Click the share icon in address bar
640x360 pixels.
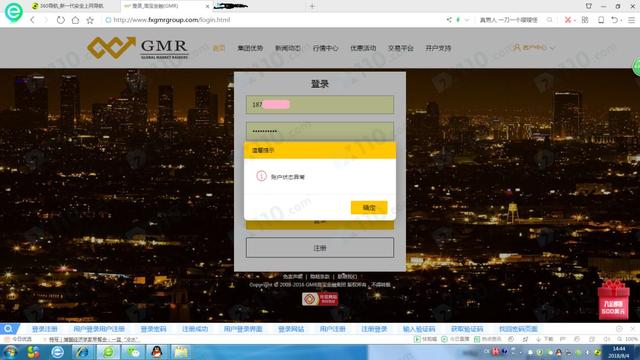pos(449,20)
